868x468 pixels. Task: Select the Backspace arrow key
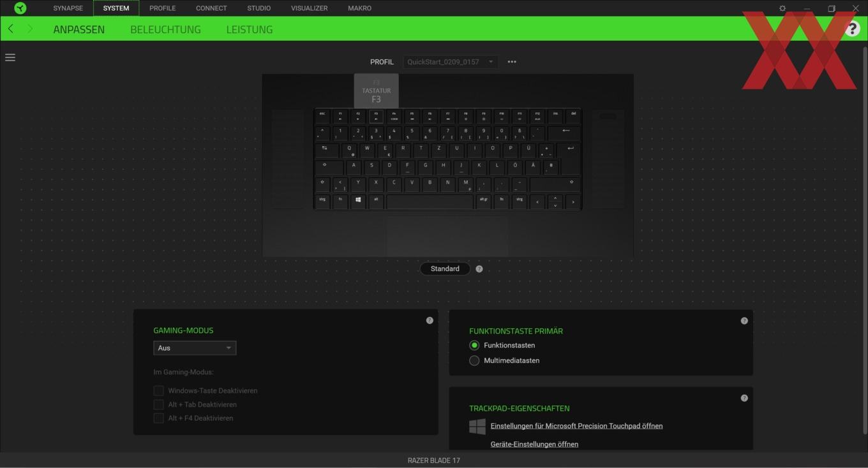[565, 132]
